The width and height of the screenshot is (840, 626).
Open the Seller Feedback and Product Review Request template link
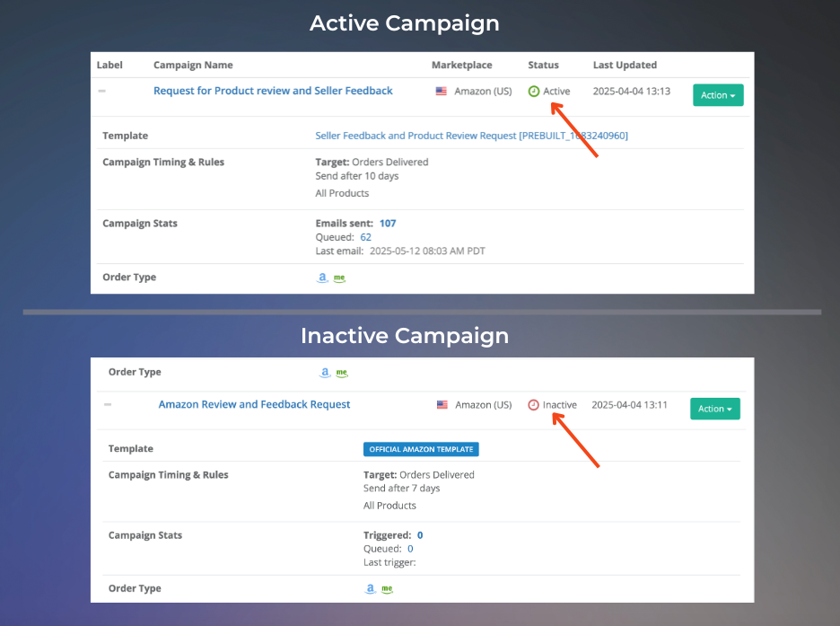pos(471,136)
